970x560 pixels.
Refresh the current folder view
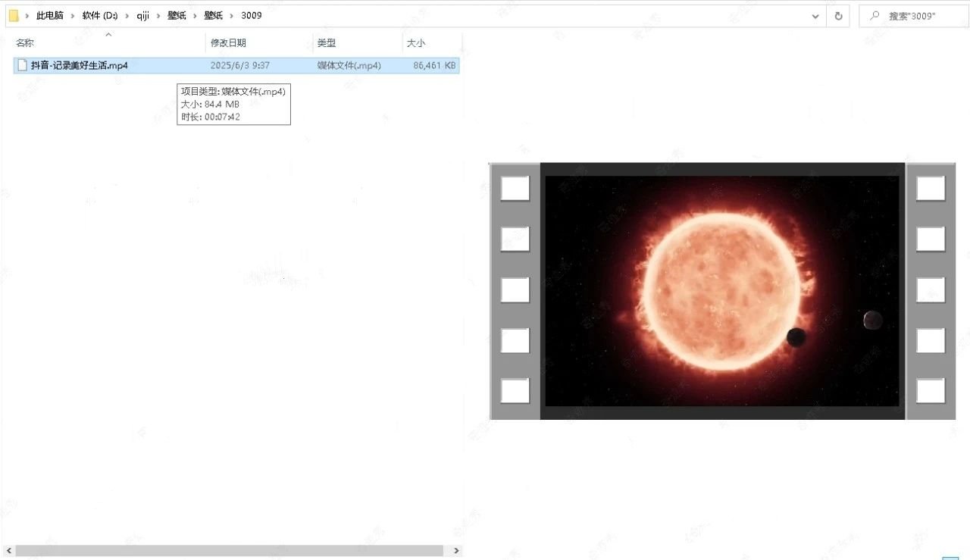pos(838,16)
